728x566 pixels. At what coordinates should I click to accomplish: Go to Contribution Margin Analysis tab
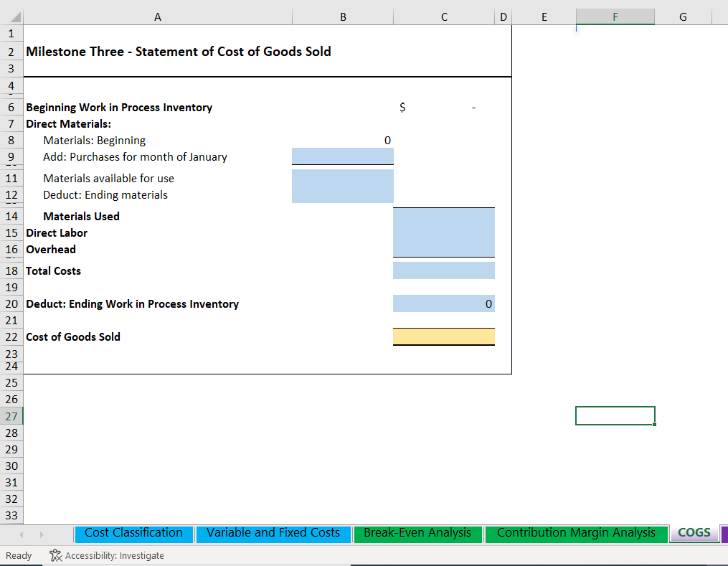pyautogui.click(x=576, y=533)
